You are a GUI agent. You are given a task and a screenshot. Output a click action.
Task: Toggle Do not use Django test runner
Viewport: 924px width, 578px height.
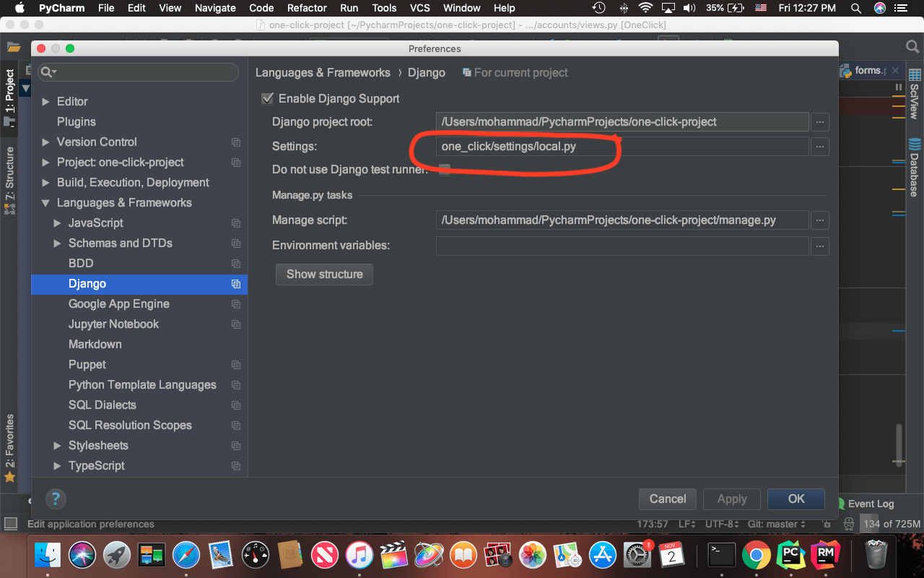tap(445, 170)
